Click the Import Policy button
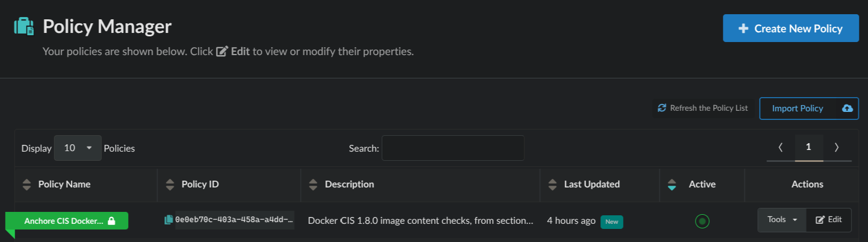This screenshot has width=868, height=242. [797, 108]
